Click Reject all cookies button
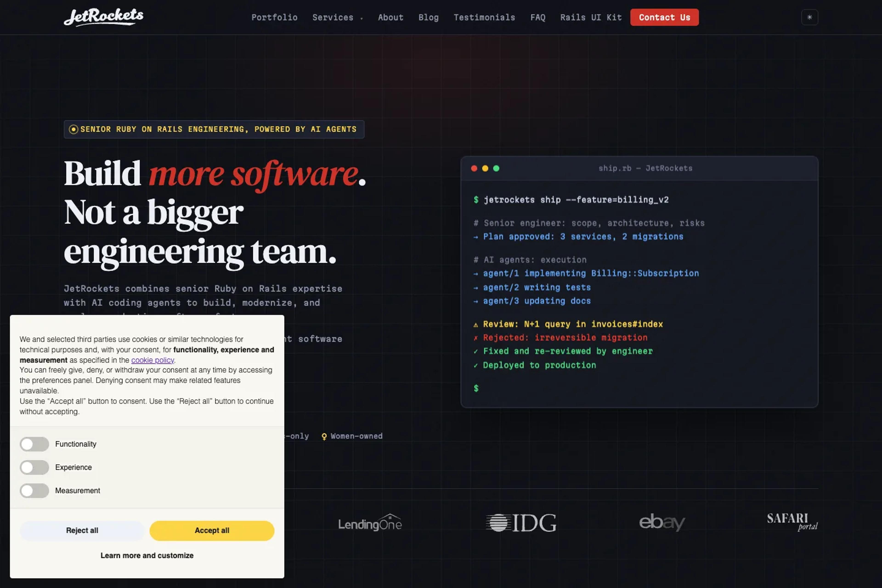 tap(82, 530)
